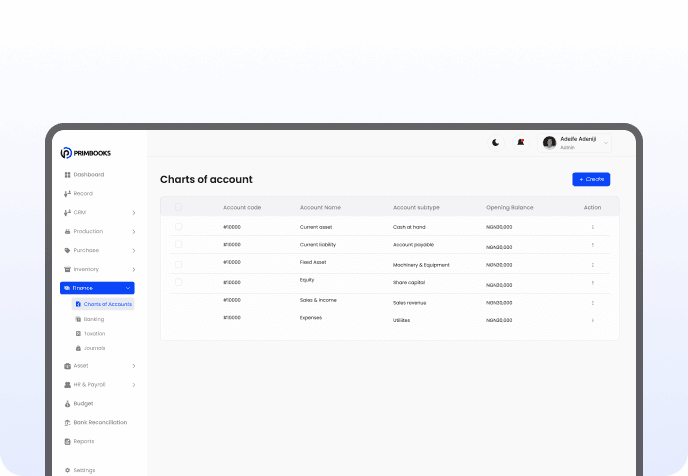Viewport: 688px width, 476px height.
Task: Click the Inventory sidebar icon
Action: pyautogui.click(x=67, y=269)
